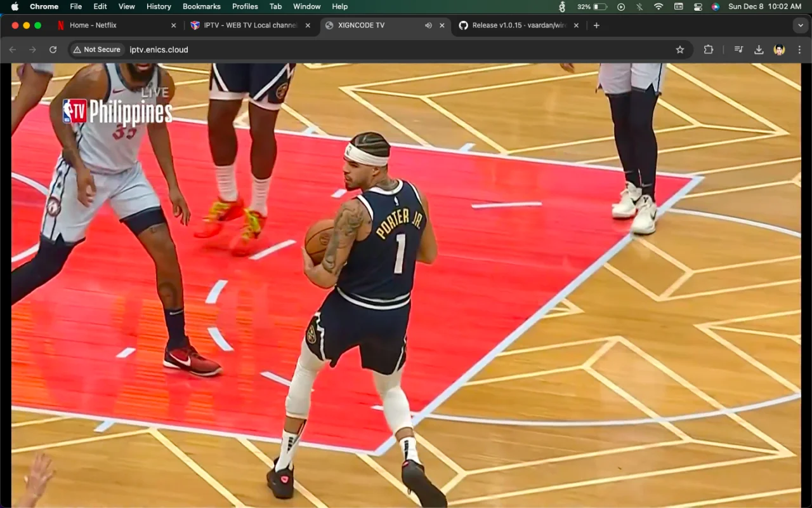
Task: Open the Chrome app menu
Action: (44, 6)
